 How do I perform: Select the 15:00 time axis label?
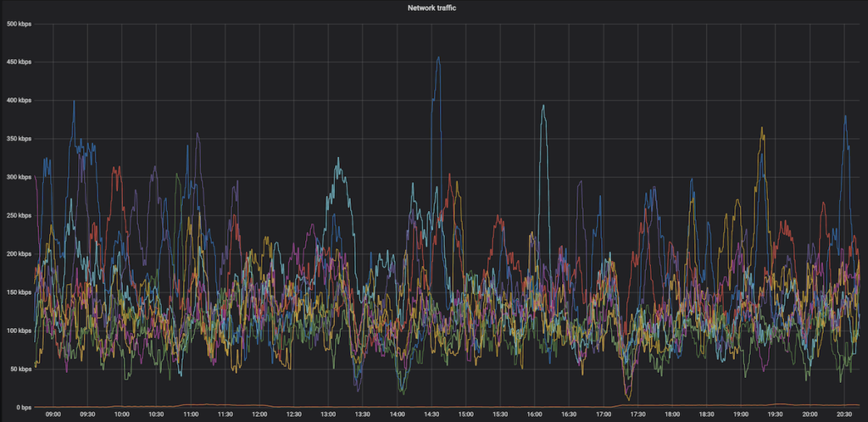465,414
